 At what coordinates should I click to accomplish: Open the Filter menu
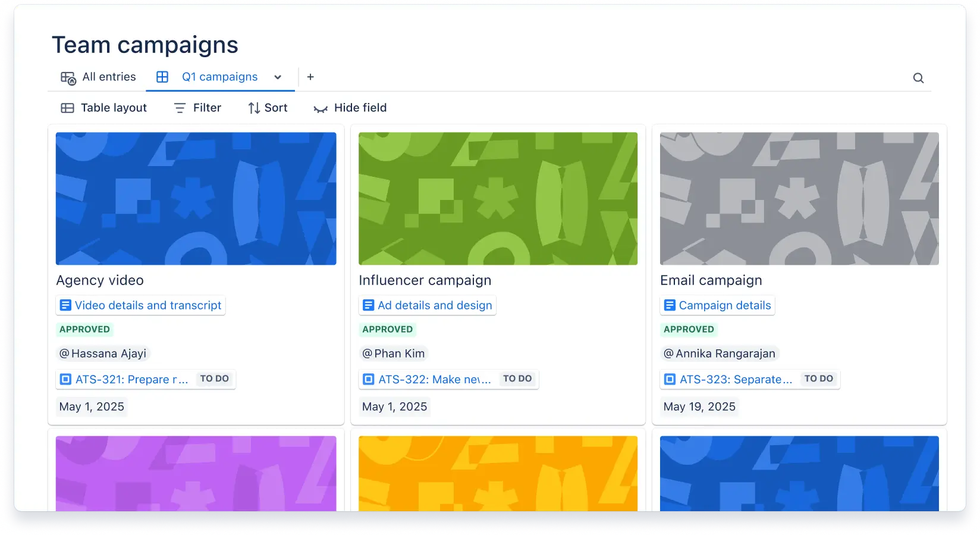point(197,108)
